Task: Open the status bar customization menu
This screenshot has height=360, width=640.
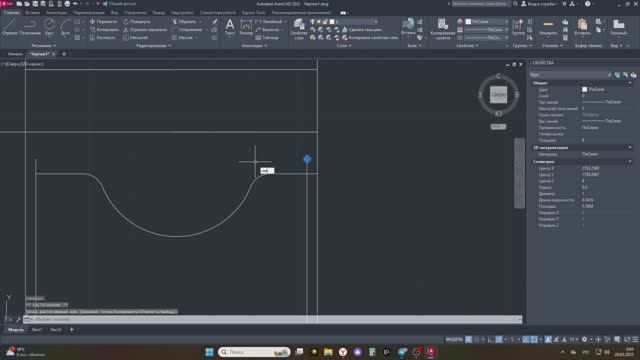Action: 635,340
